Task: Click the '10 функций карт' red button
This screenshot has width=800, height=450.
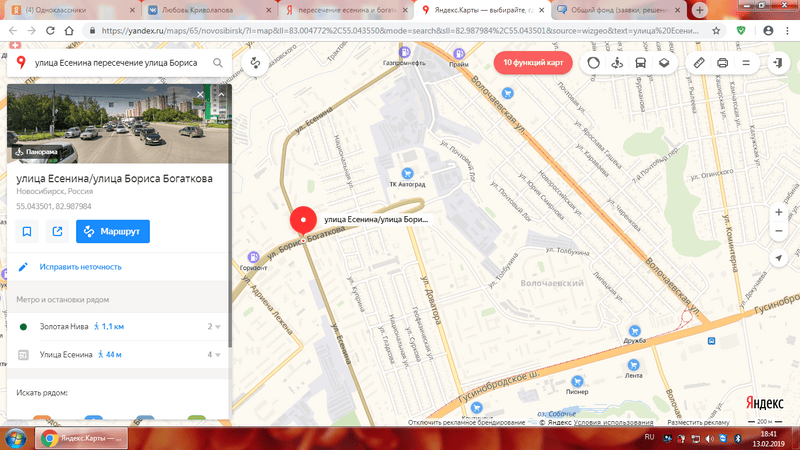Action: click(533, 63)
